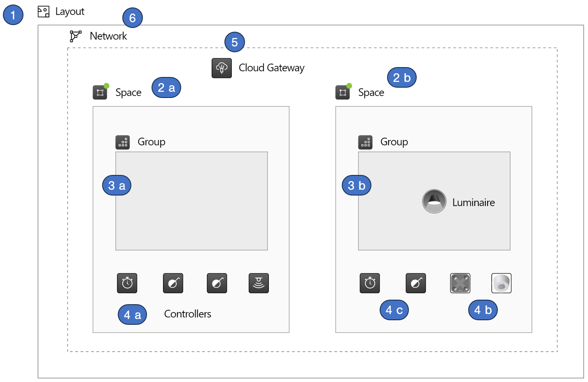Click the Cloud Gateway text label
The width and height of the screenshot is (588, 382).
(271, 68)
